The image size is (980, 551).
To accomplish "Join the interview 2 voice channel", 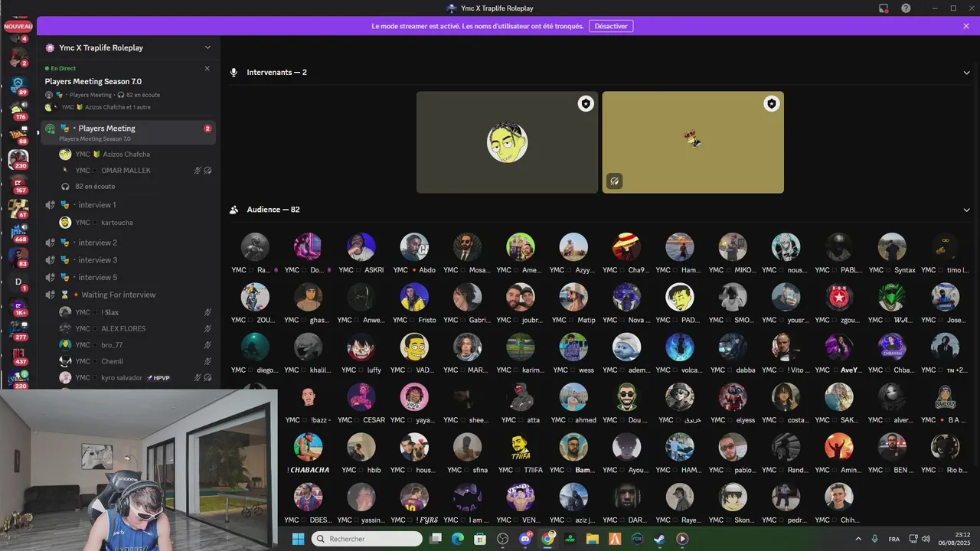I will click(x=129, y=243).
